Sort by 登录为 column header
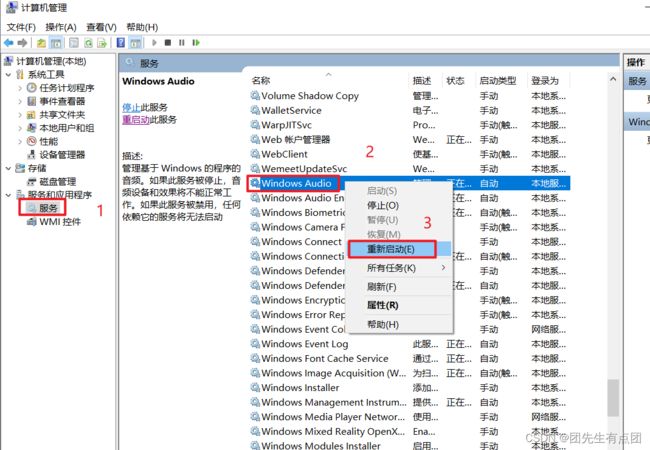 point(545,80)
